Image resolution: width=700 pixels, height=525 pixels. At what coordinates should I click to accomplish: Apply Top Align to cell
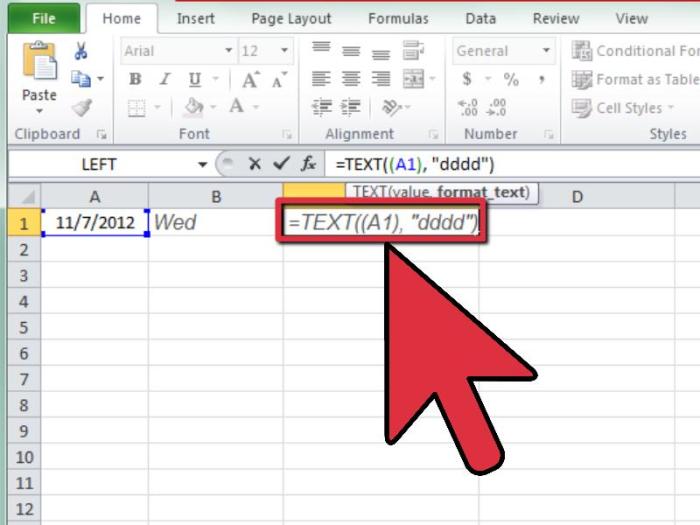(321, 47)
